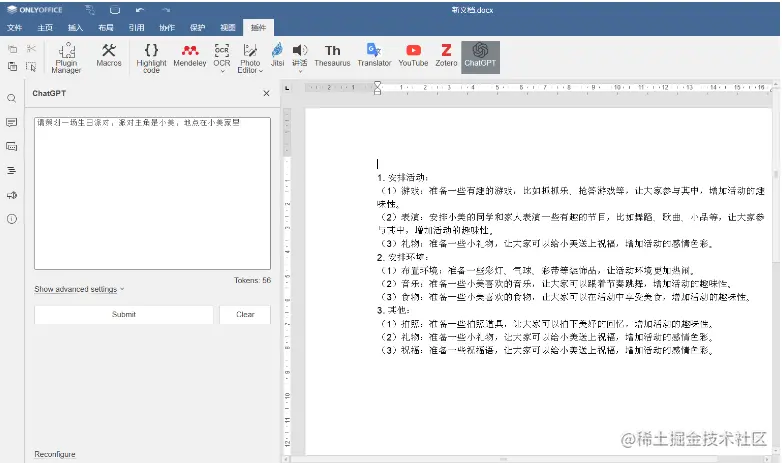
Task: Click the cut scissors icon
Action: point(31,49)
